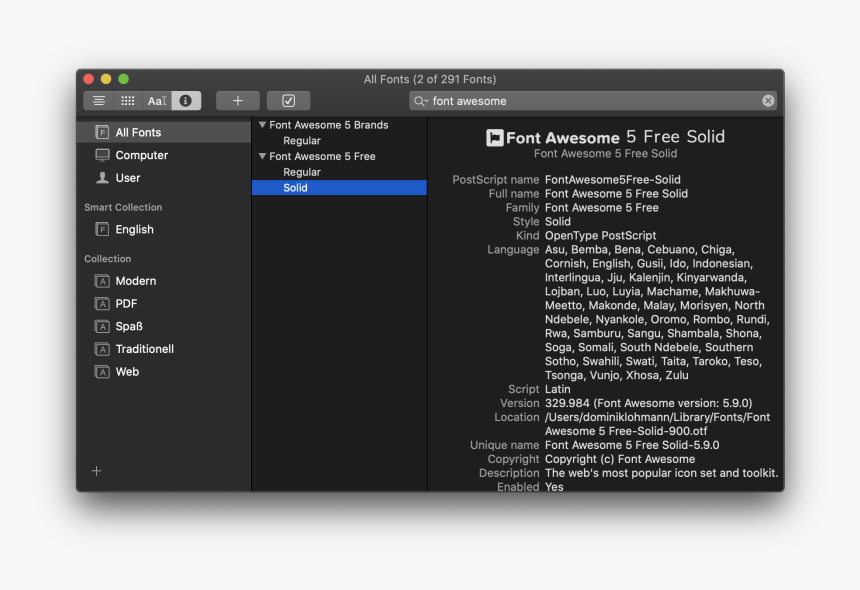
Task: Open the Traditionell collection
Action: (163, 349)
